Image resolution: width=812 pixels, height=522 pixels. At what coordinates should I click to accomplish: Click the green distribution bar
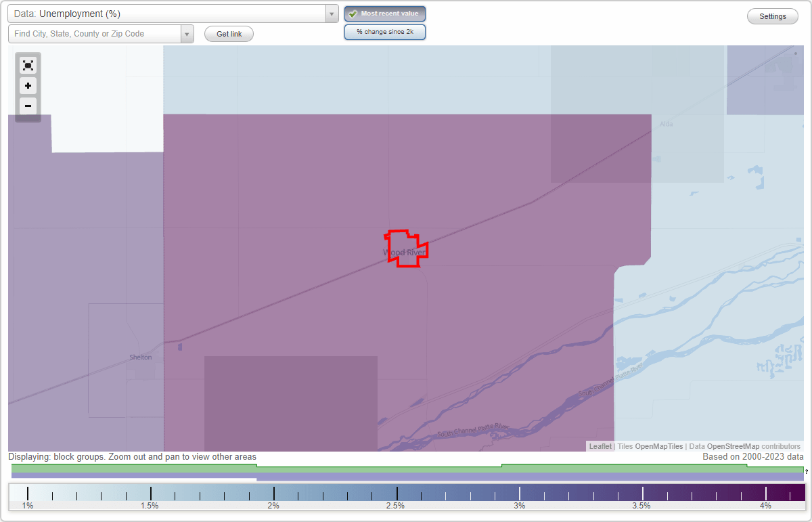pyautogui.click(x=407, y=468)
